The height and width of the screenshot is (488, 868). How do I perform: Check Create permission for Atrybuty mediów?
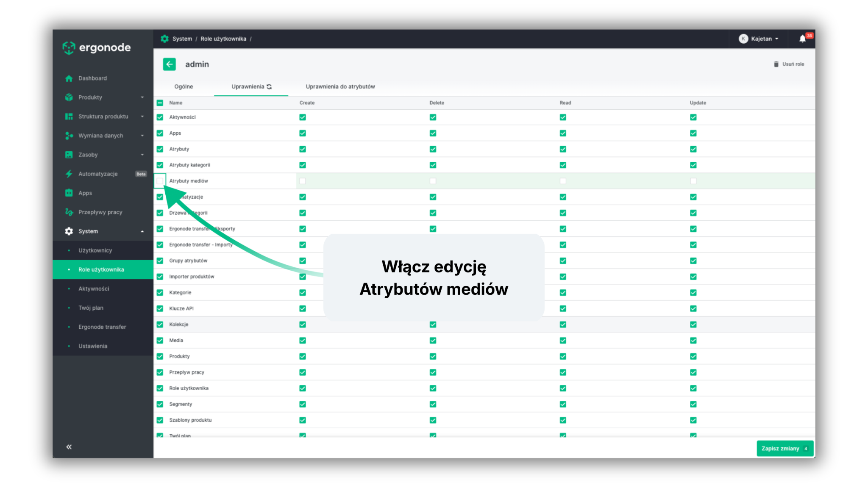(x=303, y=181)
